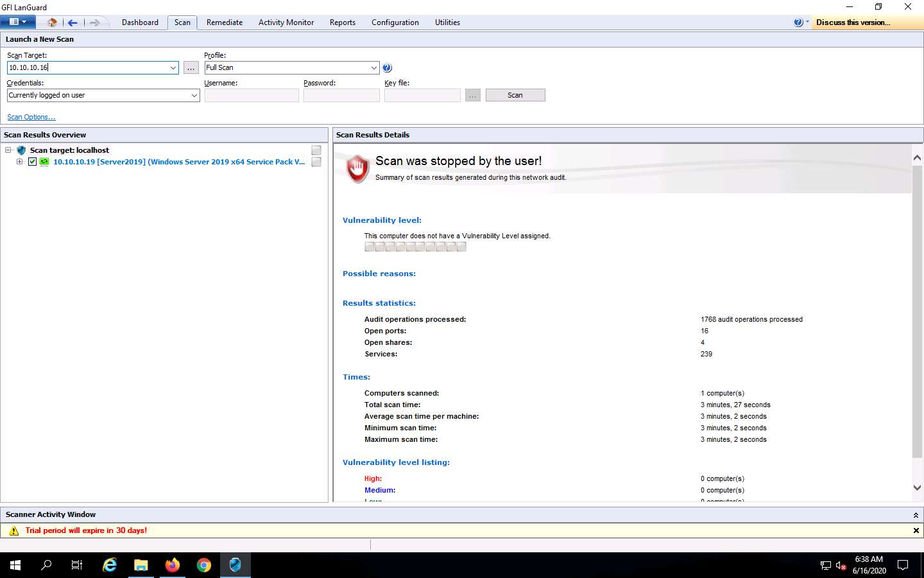Click the trial warning triangle icon
This screenshot has height=578, width=924.
[14, 530]
